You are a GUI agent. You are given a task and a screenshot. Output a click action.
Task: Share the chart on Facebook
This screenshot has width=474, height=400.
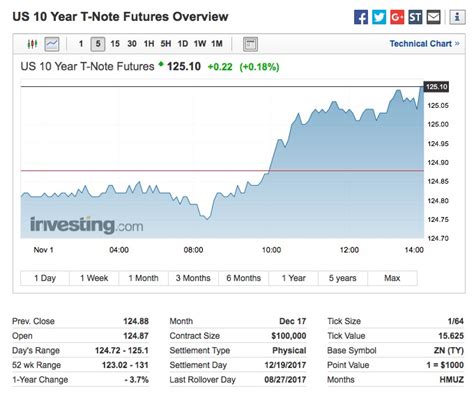tap(361, 17)
